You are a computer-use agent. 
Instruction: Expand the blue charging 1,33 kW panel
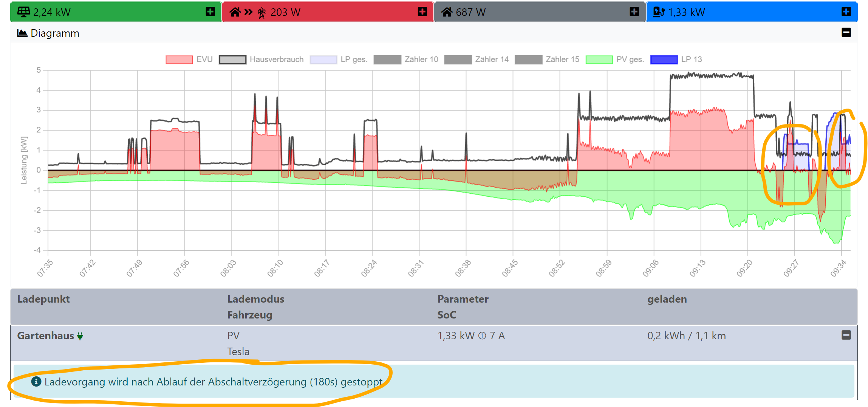coord(846,12)
